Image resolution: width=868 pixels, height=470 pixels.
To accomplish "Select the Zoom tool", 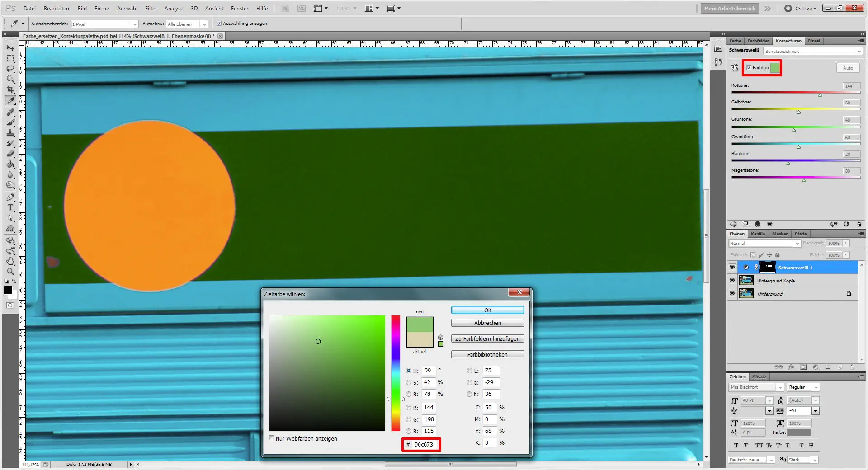I will tap(10, 272).
